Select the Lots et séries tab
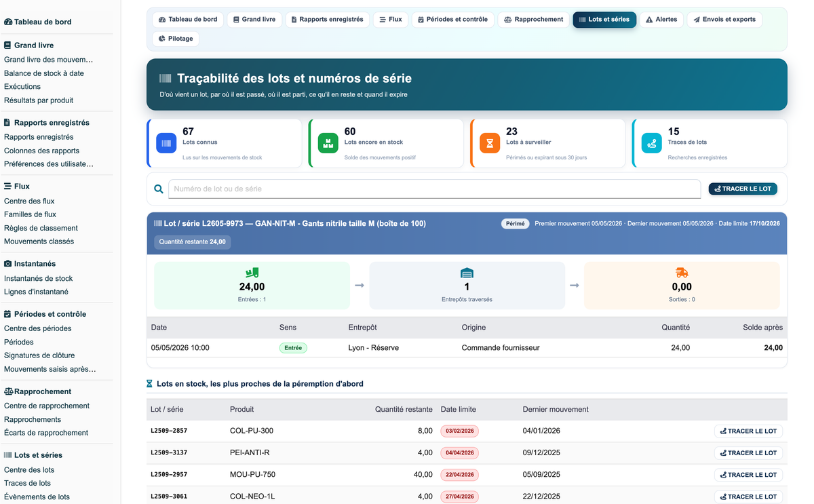This screenshot has width=814, height=504. click(x=604, y=20)
